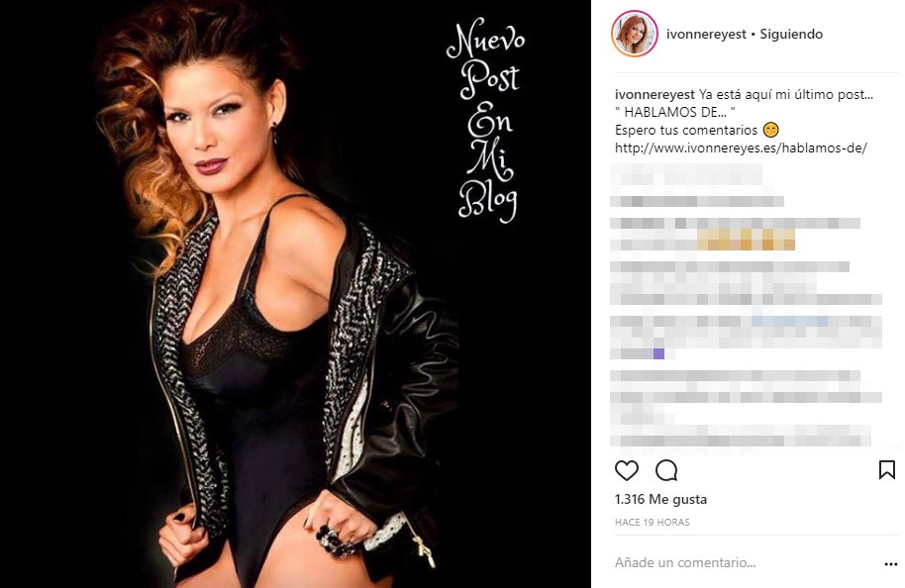
Task: Open comments with speech bubble icon
Action: pos(666,470)
